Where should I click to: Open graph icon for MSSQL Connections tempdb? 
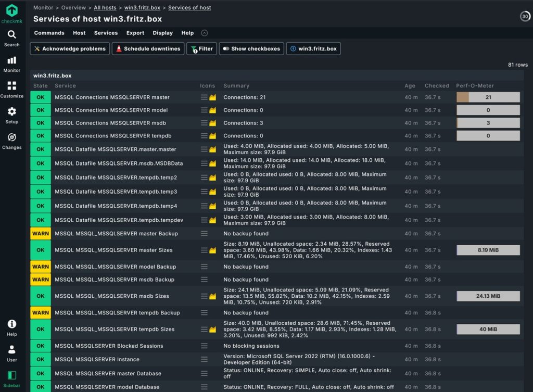click(213, 136)
